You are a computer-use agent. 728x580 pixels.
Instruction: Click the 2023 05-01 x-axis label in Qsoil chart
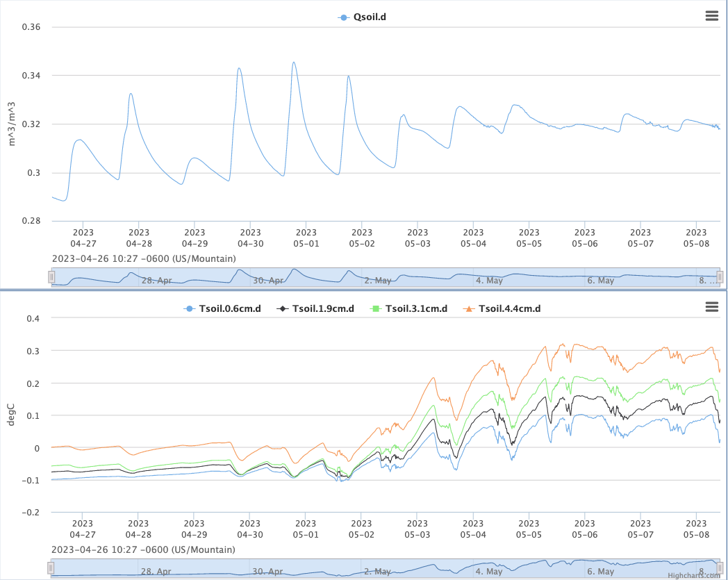306,238
